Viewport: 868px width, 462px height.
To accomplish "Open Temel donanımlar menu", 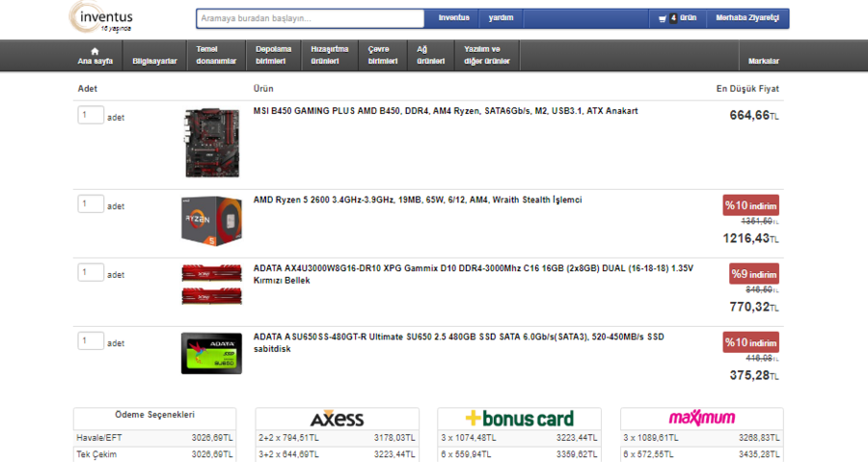I will (216, 56).
